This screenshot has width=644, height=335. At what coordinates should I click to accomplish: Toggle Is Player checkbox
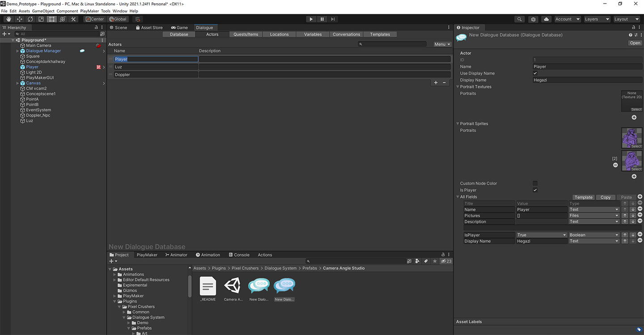[x=535, y=190]
